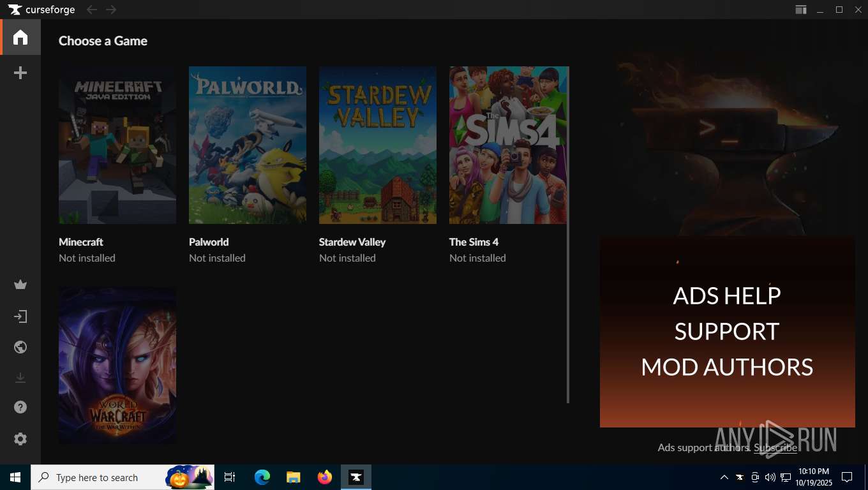Launch Firefox from the taskbar
This screenshot has height=490, width=868.
[x=325, y=477]
